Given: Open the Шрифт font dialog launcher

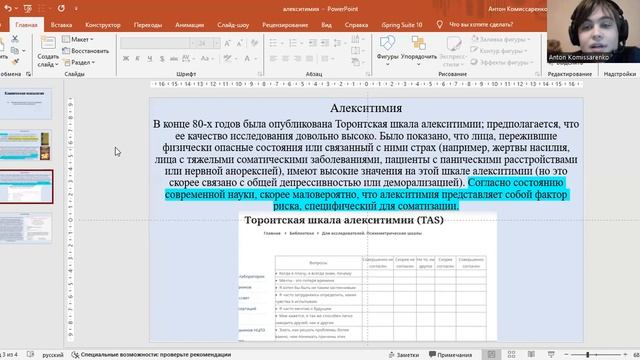Looking at the screenshot, I should (x=260, y=74).
